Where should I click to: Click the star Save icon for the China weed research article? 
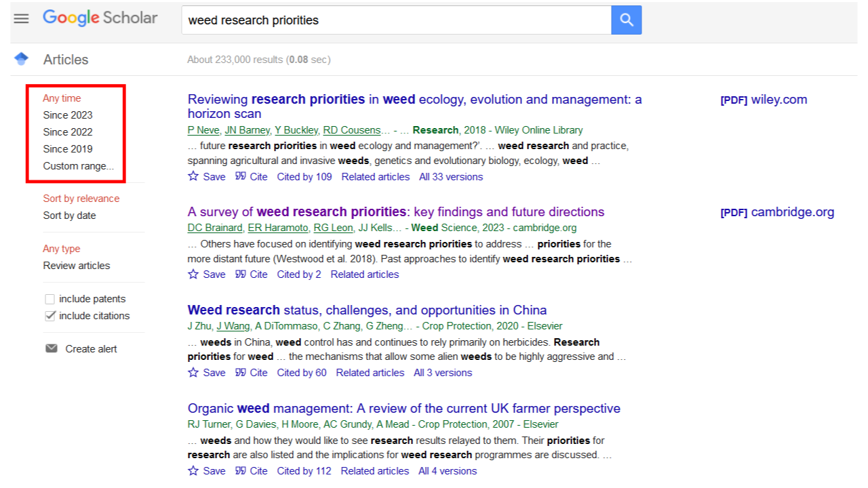[x=194, y=372]
